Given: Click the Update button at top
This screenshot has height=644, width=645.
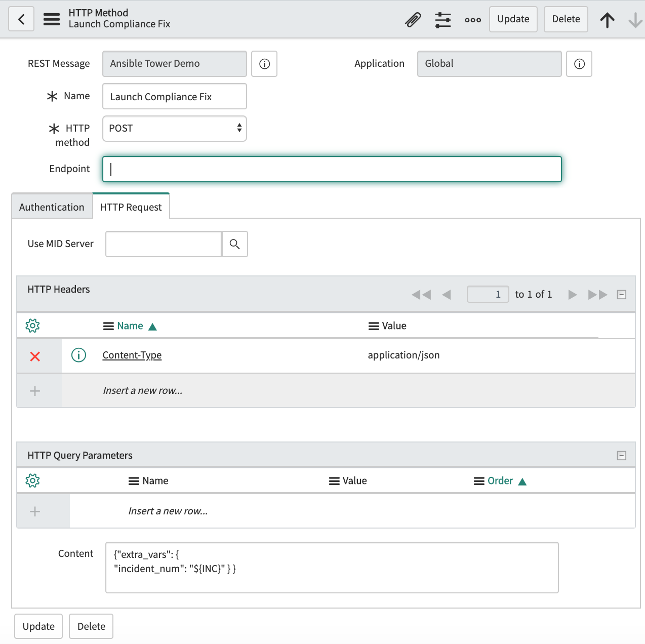Looking at the screenshot, I should pos(513,19).
